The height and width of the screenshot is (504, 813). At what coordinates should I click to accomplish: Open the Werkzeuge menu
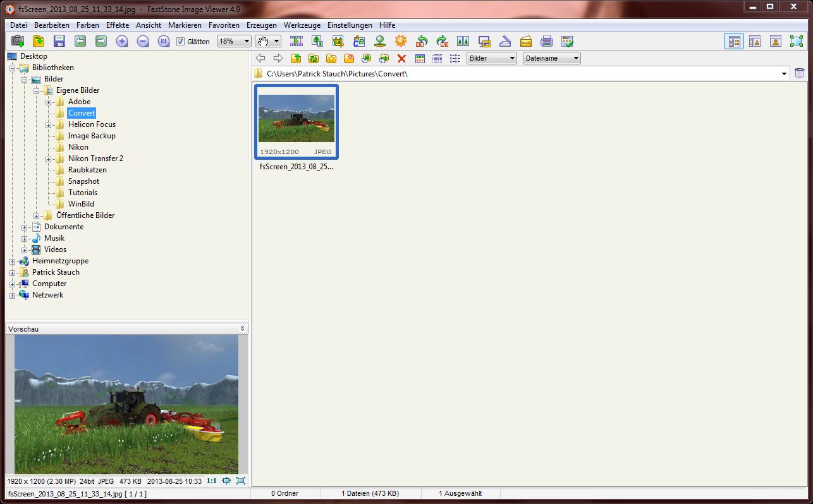(x=302, y=25)
